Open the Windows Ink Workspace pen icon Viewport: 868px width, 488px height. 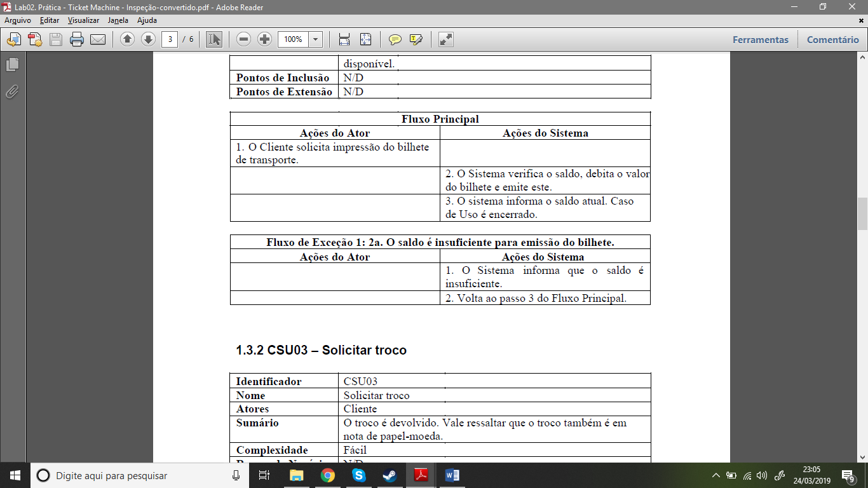coord(780,475)
